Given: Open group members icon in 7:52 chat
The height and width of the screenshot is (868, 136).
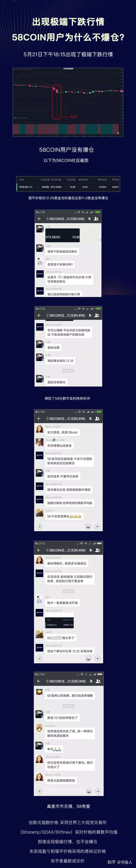Looking at the screenshot, I should tap(97, 419).
